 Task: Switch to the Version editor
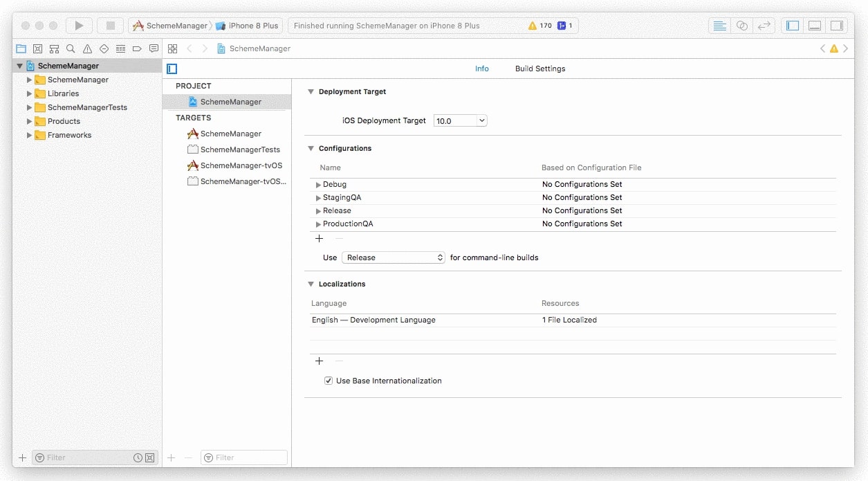coord(764,25)
